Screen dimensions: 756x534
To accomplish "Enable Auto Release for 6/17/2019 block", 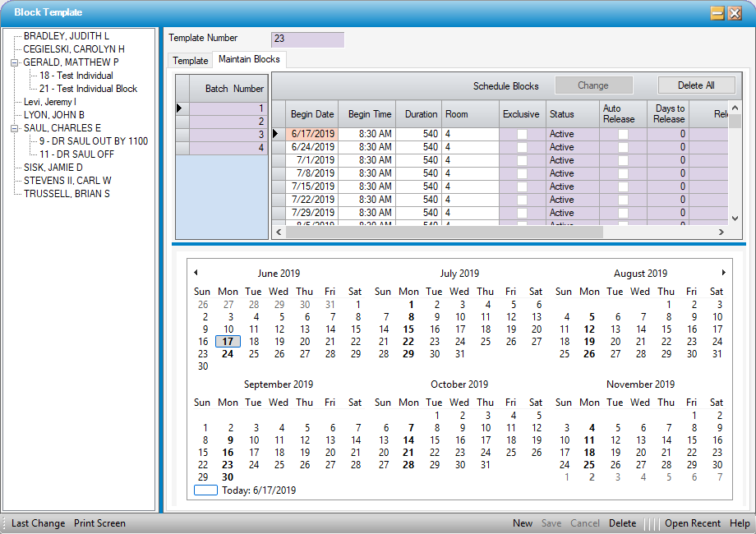I will [x=623, y=134].
